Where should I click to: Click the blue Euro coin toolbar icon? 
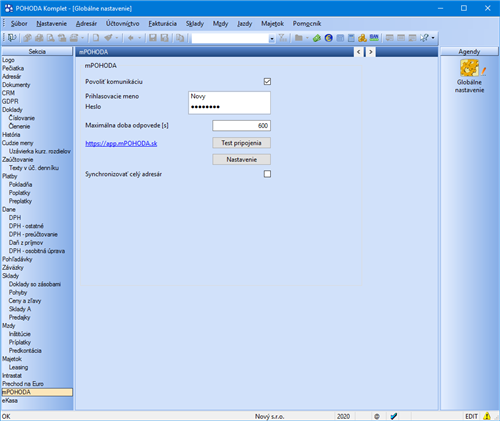(x=328, y=38)
